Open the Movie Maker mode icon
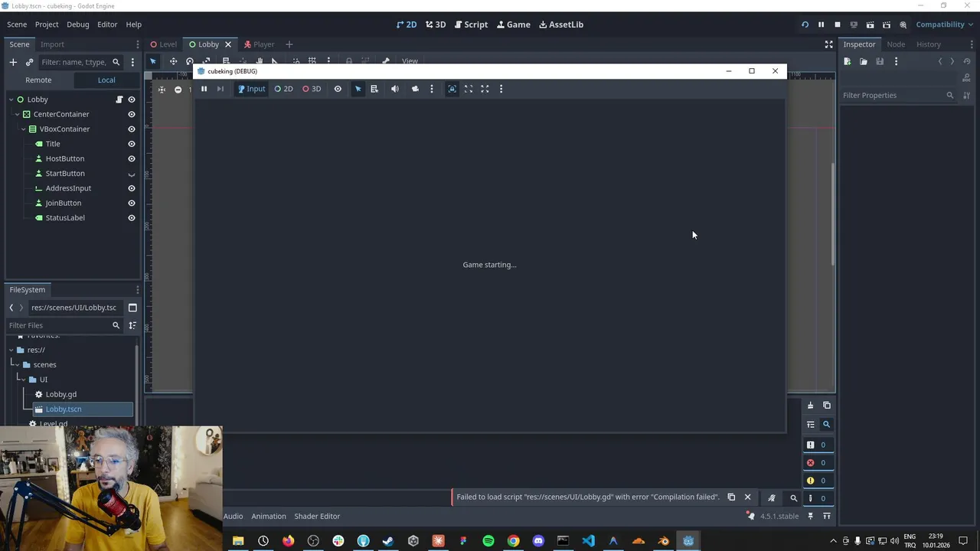980x551 pixels. (x=903, y=24)
